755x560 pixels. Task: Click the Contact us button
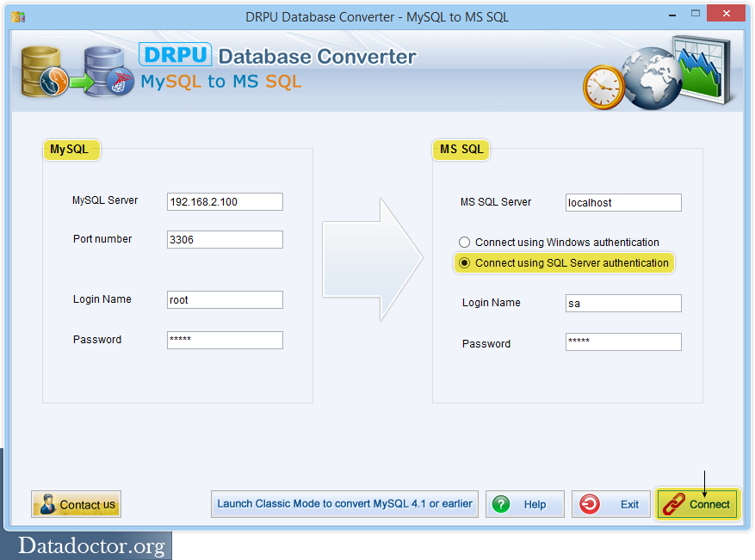point(76,504)
